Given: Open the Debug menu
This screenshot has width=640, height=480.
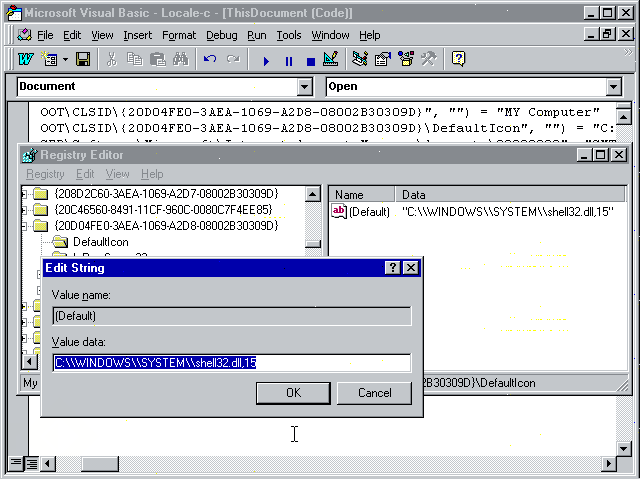Looking at the screenshot, I should (222, 36).
